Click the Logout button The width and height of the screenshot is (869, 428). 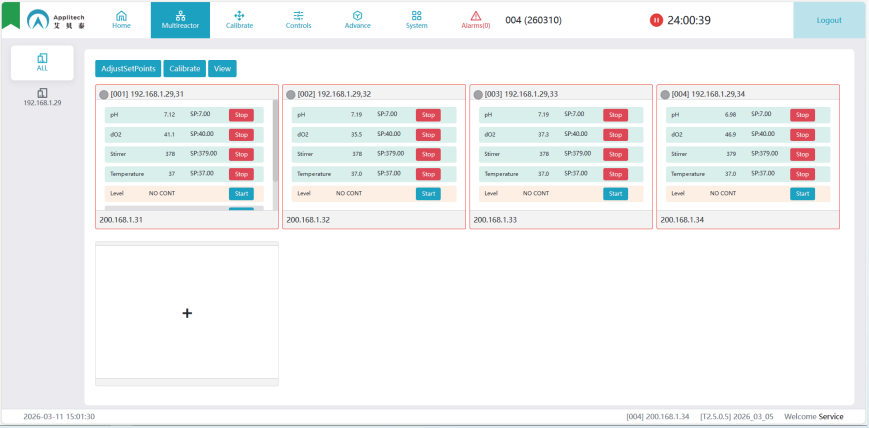click(829, 20)
